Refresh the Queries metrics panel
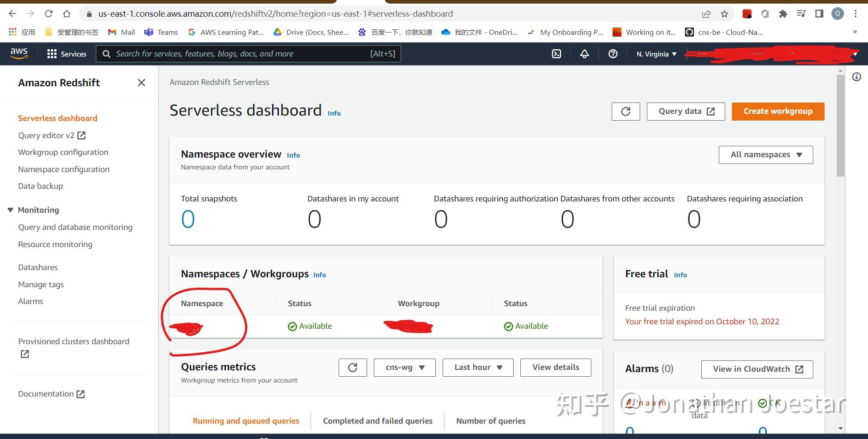This screenshot has width=868, height=439. 353,367
